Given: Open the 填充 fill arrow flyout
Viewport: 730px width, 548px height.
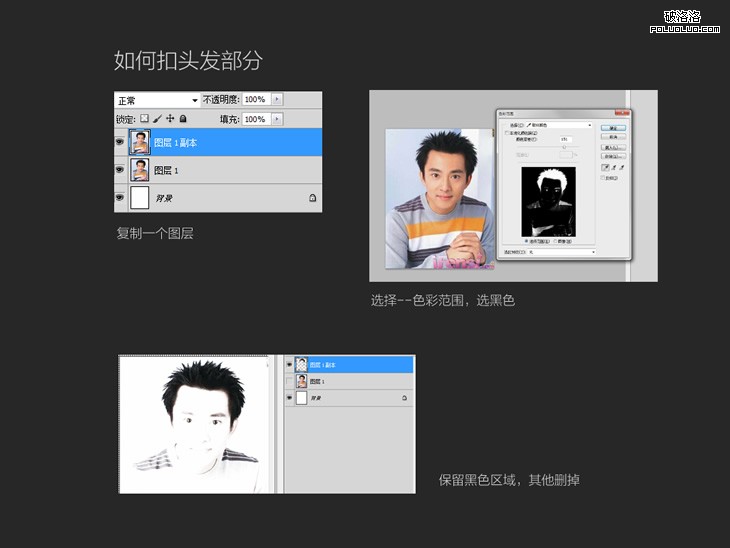Looking at the screenshot, I should pos(277,119).
